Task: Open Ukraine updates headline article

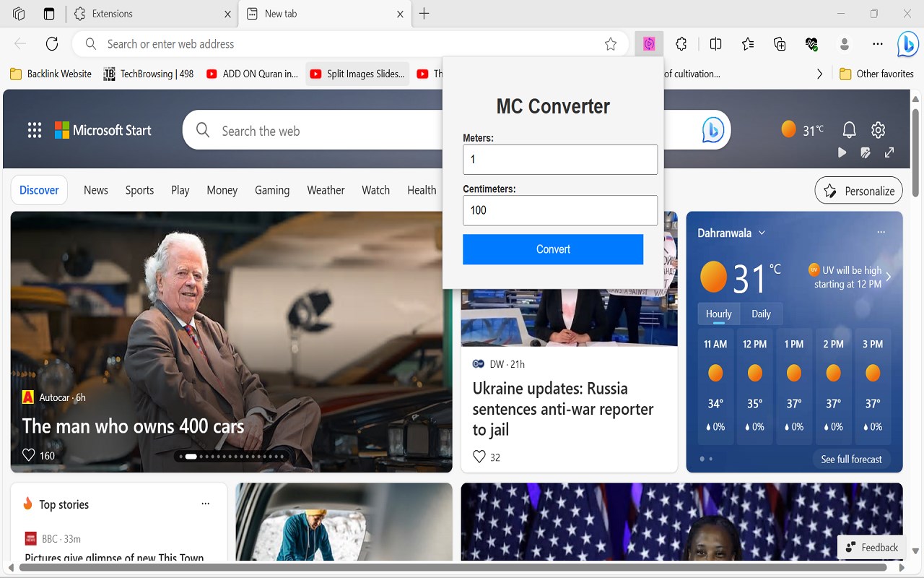Action: pyautogui.click(x=563, y=409)
